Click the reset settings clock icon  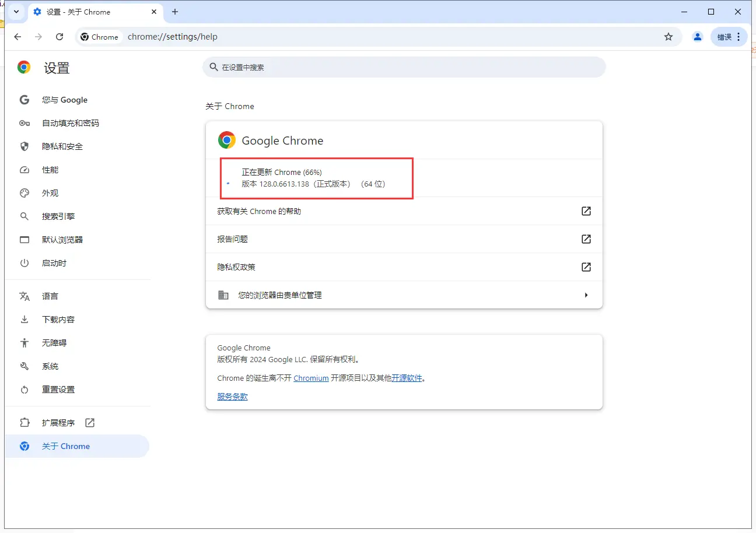coord(24,390)
